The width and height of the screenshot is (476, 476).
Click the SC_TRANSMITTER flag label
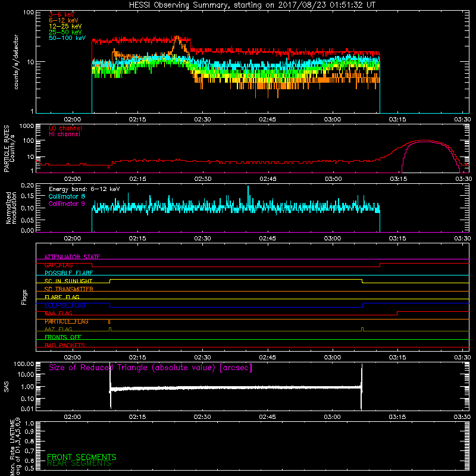tap(69, 289)
